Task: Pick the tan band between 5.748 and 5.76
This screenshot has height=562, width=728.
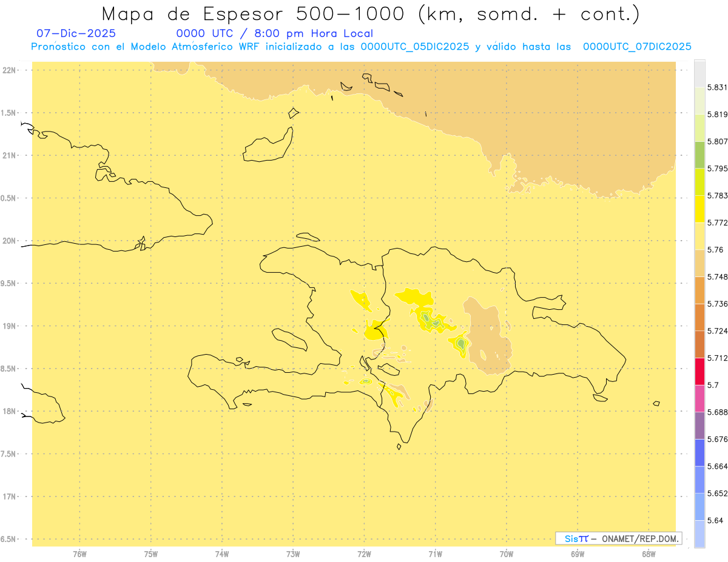Action: click(x=699, y=263)
